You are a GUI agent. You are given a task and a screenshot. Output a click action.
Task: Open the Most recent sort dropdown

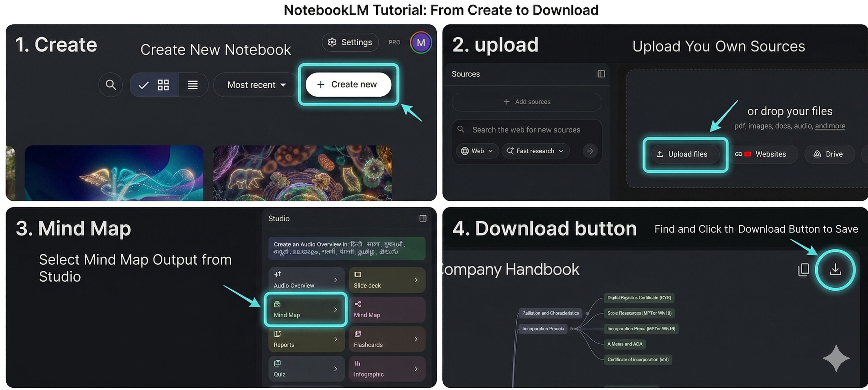point(257,85)
